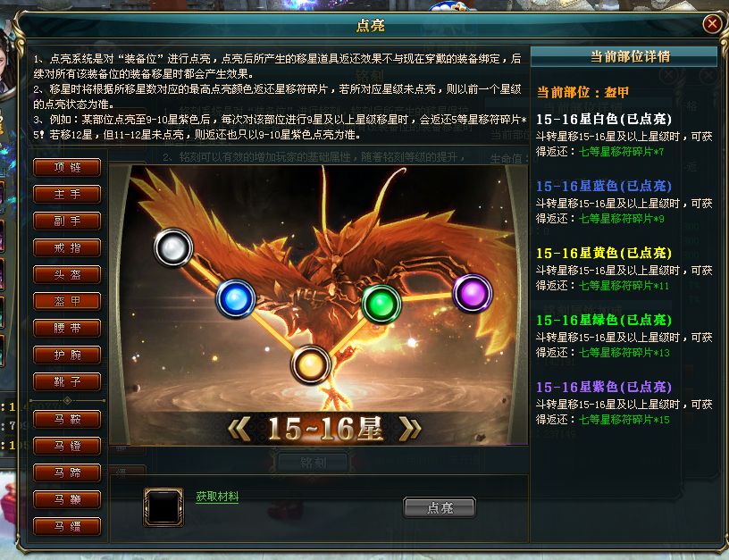Open the 马鞍 mount slot tab
The height and width of the screenshot is (560, 729).
(x=67, y=419)
